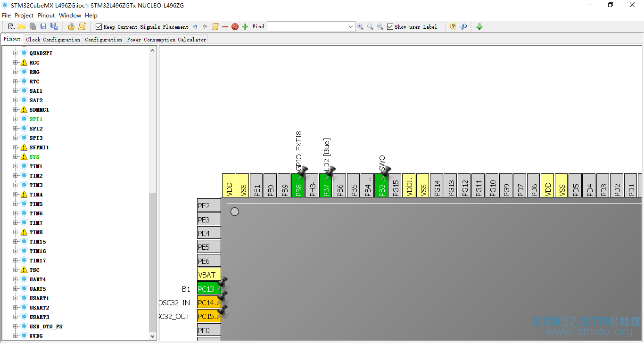
Task: Open the Help menu
Action: pos(91,16)
